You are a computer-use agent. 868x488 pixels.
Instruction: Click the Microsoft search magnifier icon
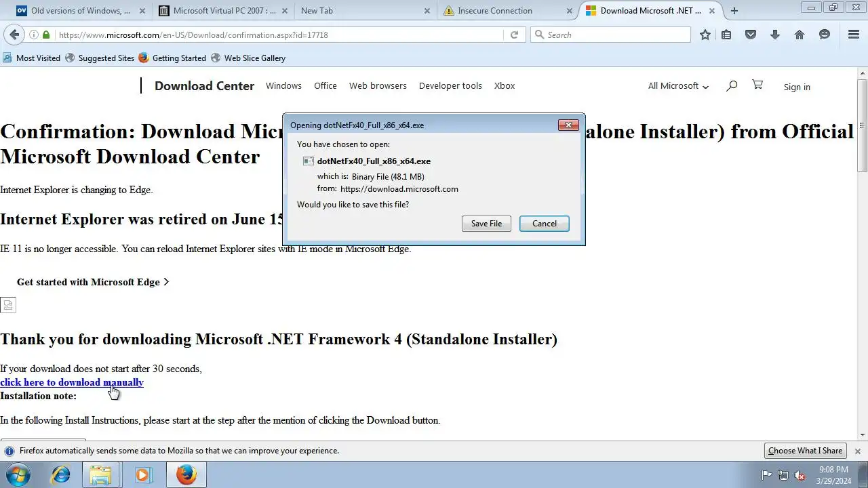coord(732,85)
